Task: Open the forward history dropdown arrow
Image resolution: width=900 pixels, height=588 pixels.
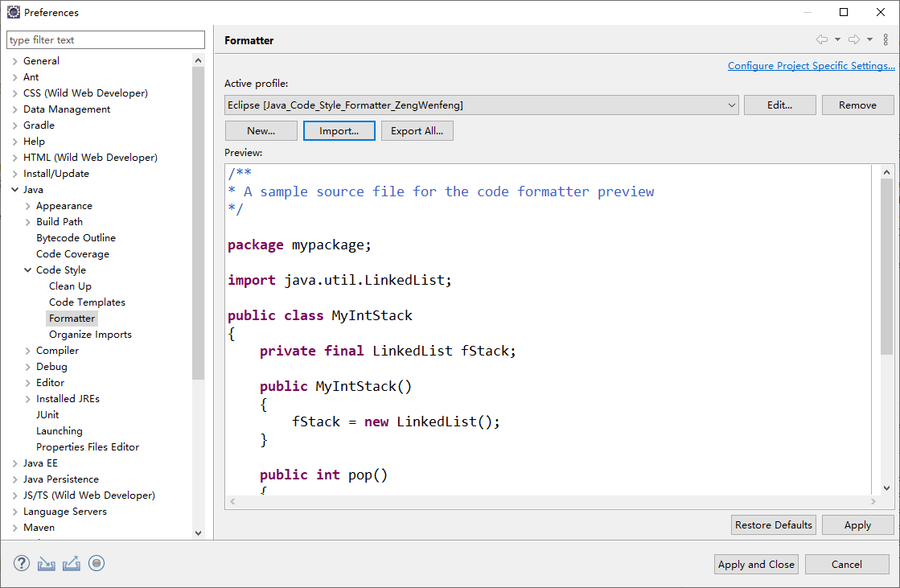Action: tap(869, 39)
